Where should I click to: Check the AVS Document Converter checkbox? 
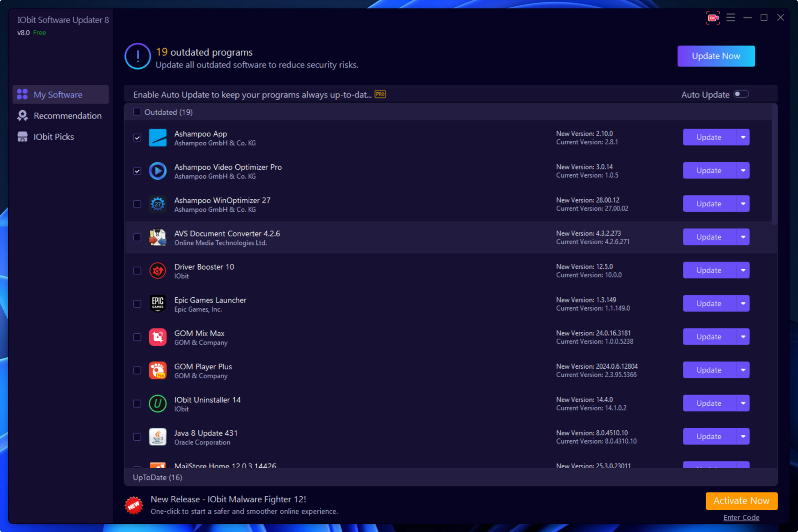coord(137,237)
